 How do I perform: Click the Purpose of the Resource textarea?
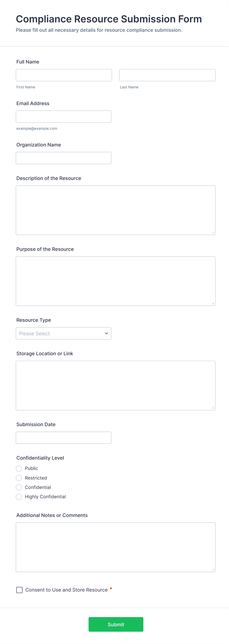point(115,281)
